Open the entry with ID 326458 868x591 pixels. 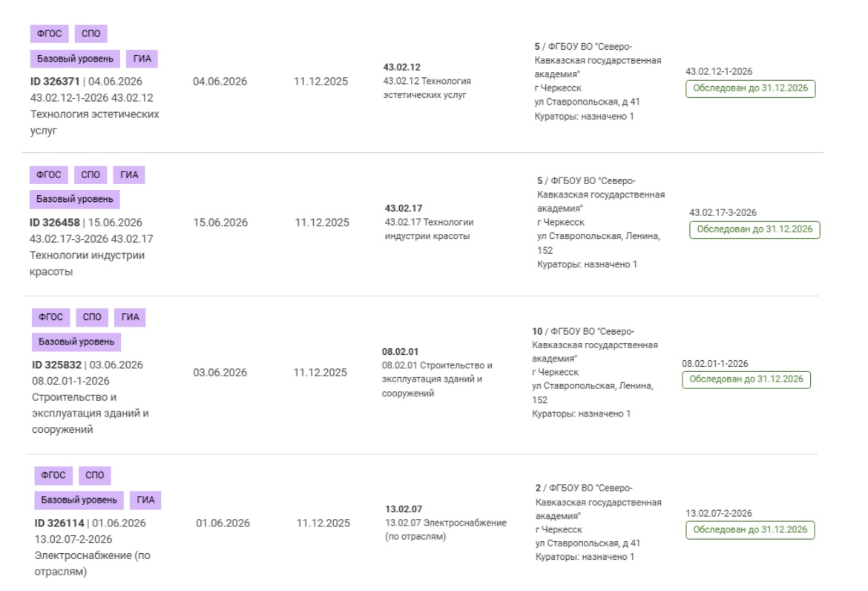click(x=56, y=222)
